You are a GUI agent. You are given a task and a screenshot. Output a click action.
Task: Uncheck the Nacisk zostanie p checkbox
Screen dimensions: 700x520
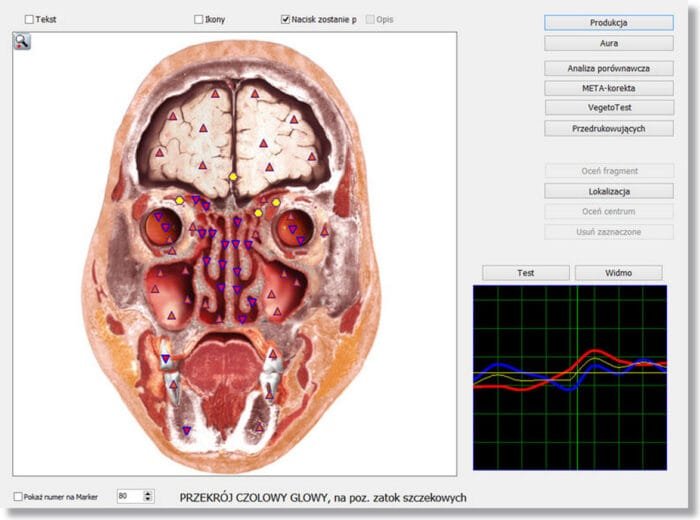[286, 19]
